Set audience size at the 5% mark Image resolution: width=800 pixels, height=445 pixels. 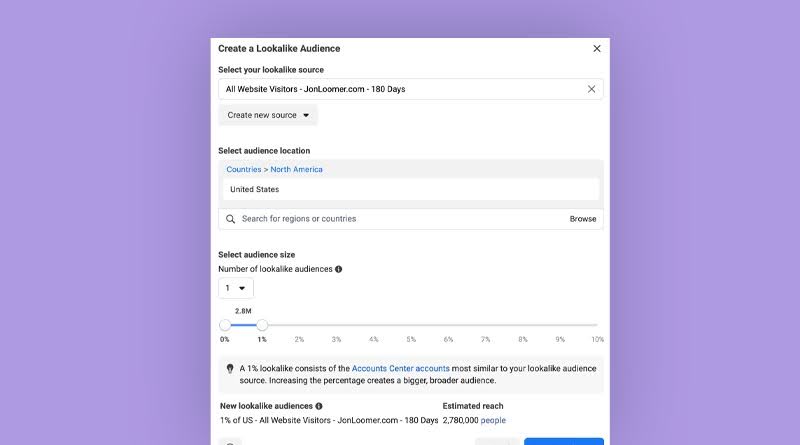[x=411, y=325]
